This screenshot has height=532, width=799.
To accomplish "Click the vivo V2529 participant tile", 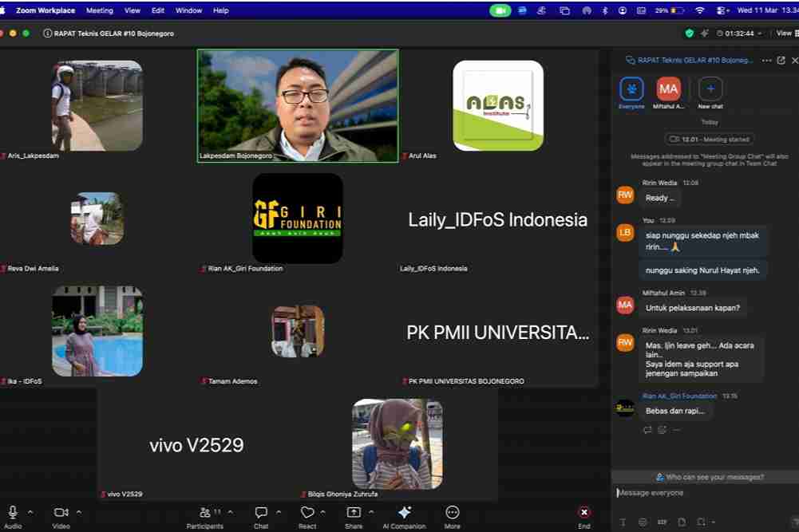I will [196, 444].
